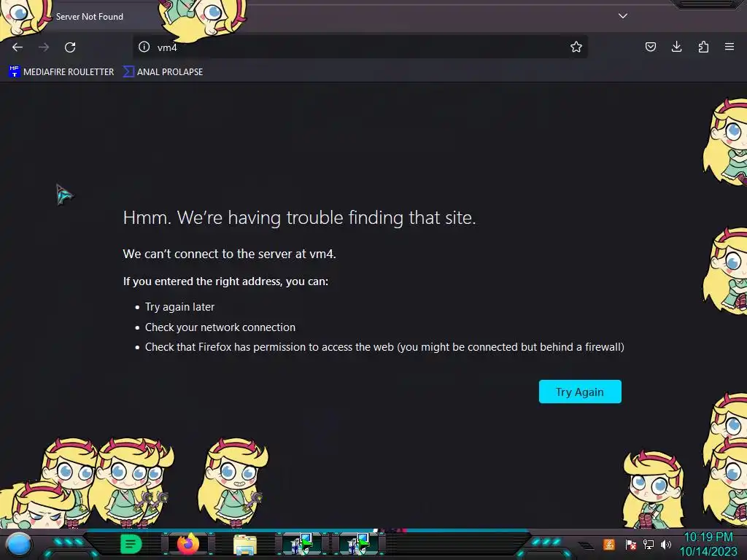Open the Downloads panel

coord(676,47)
